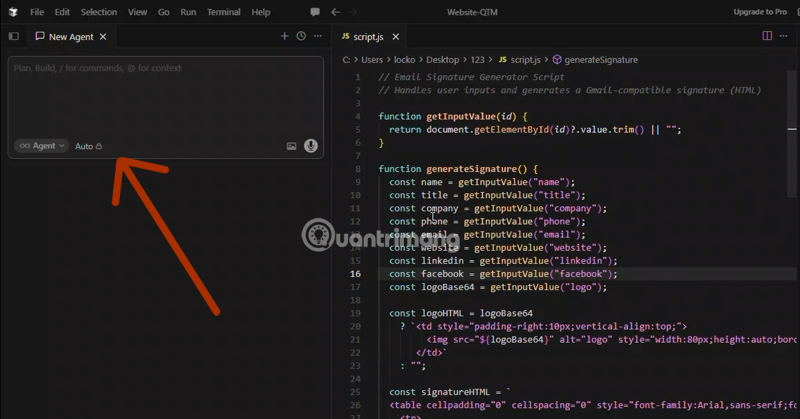Screen dimensions: 800x419
Task: Switch to the script.js editor tab
Action: [363, 36]
